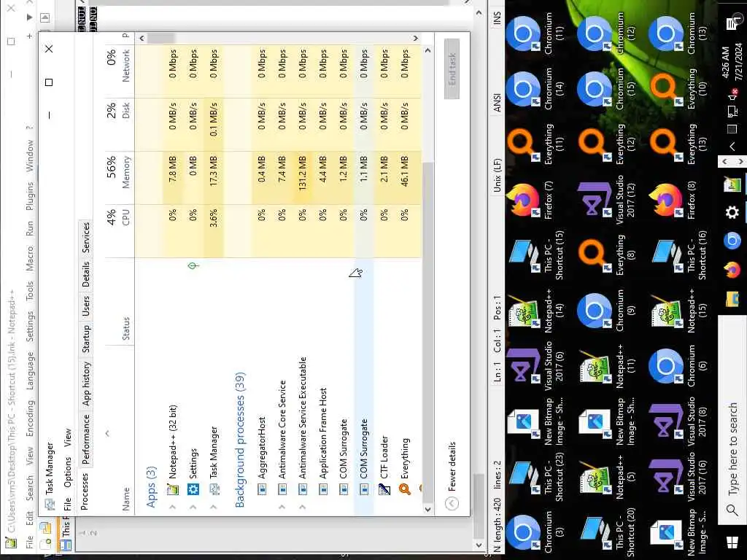The height and width of the screenshot is (560, 747).
Task: Open the Details tab
Action: (86, 275)
